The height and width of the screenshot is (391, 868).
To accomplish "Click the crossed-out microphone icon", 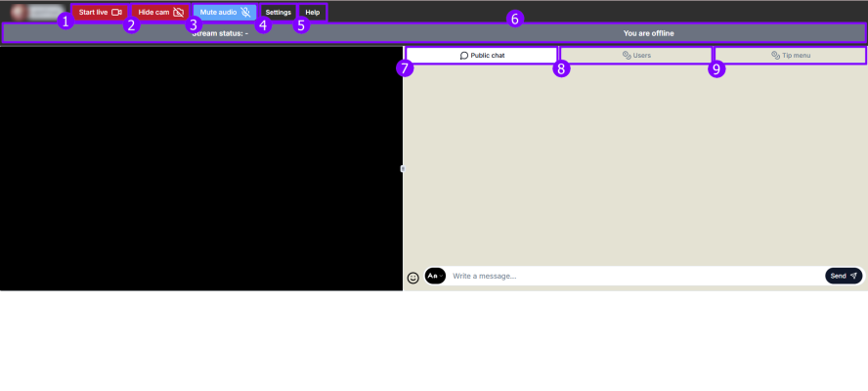I will coord(245,13).
